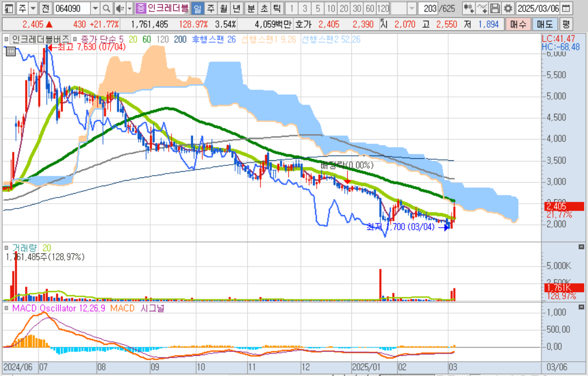The height and width of the screenshot is (376, 588).
Task: Select daily 일 chart period
Action: 198,8
